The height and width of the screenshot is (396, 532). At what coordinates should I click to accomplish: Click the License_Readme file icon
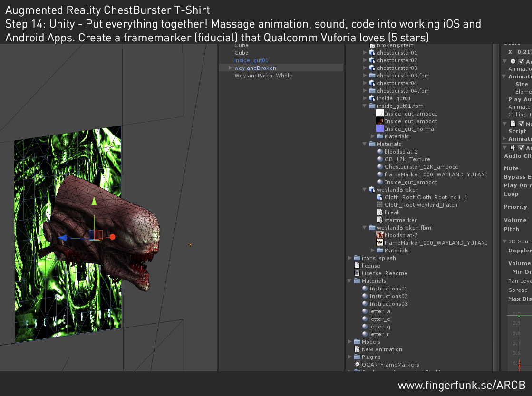[357, 273]
